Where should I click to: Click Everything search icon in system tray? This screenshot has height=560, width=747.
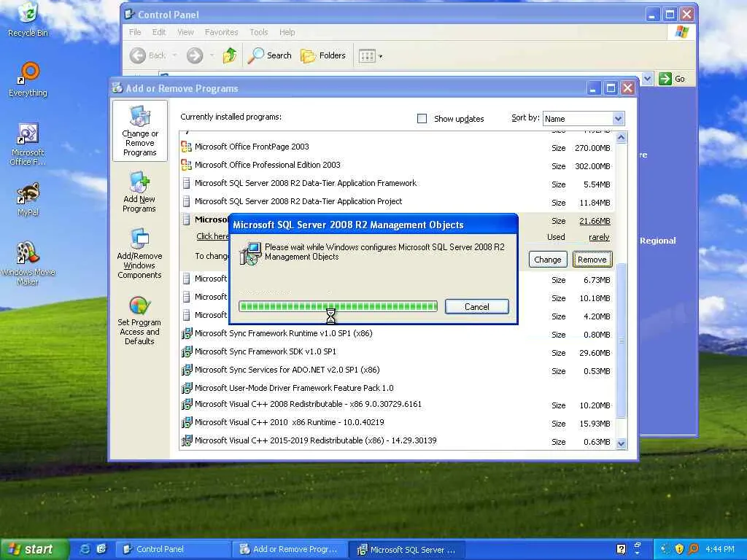pyautogui.click(x=693, y=549)
